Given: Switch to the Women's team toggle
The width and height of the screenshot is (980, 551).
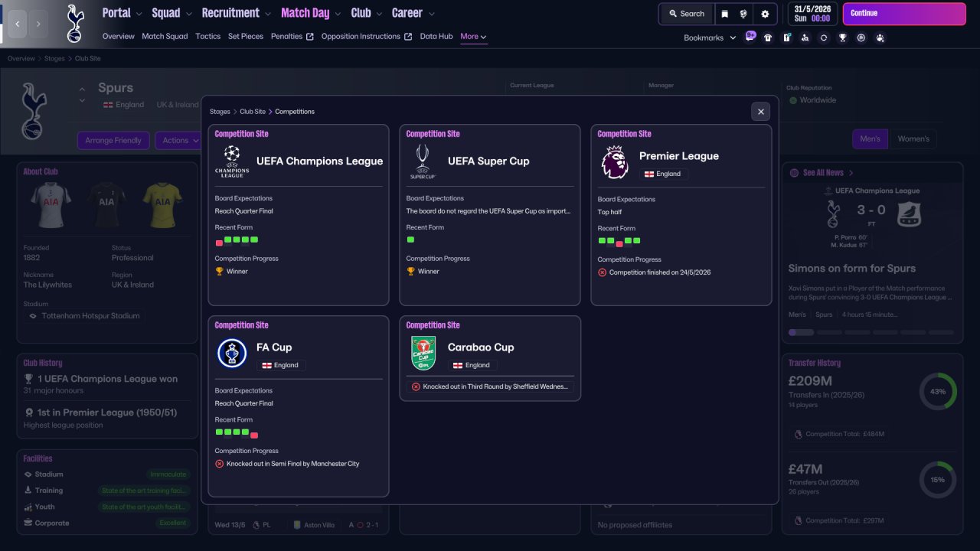Looking at the screenshot, I should [x=913, y=139].
